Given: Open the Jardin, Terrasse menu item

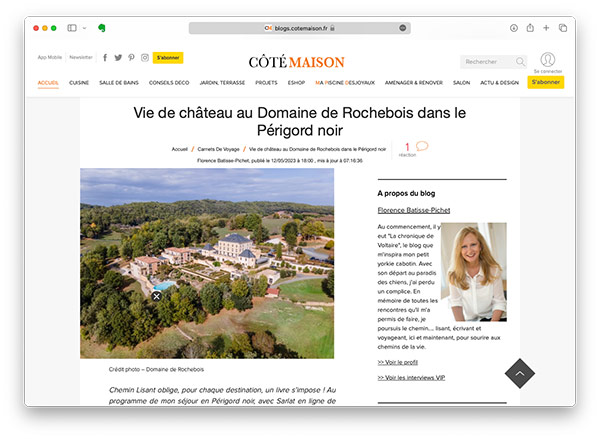Looking at the screenshot, I should (x=222, y=83).
